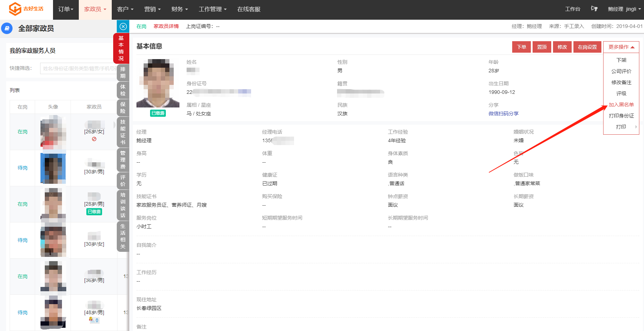Viewport: 644px width, 331px height.
Task: Click the 已缴费 badge under [28岁/男]
Action: tap(94, 212)
